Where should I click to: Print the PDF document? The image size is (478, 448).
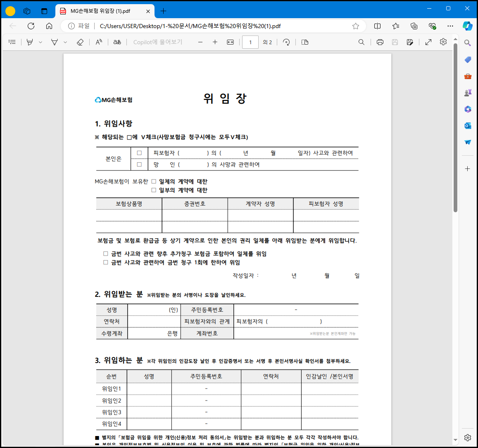coord(380,42)
